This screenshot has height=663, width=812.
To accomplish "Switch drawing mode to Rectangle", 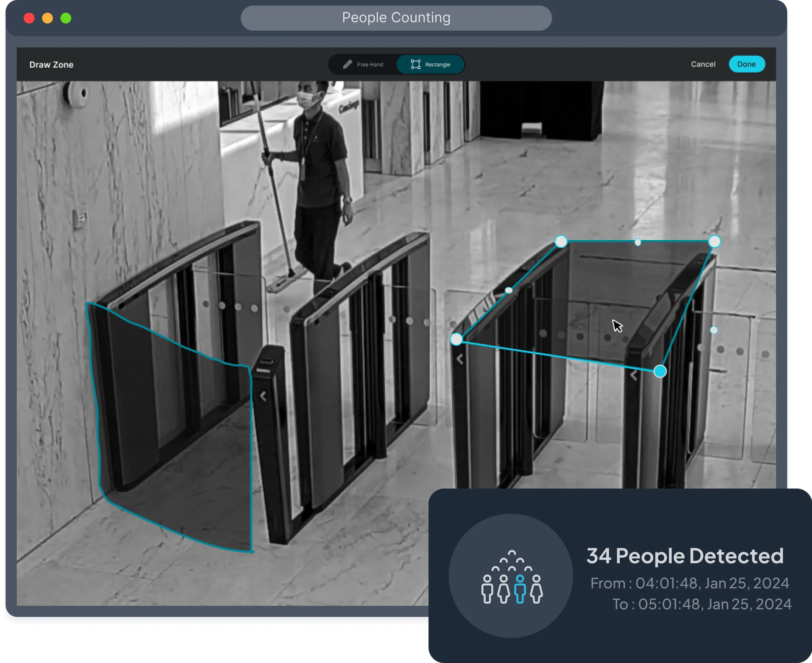I will [x=430, y=64].
